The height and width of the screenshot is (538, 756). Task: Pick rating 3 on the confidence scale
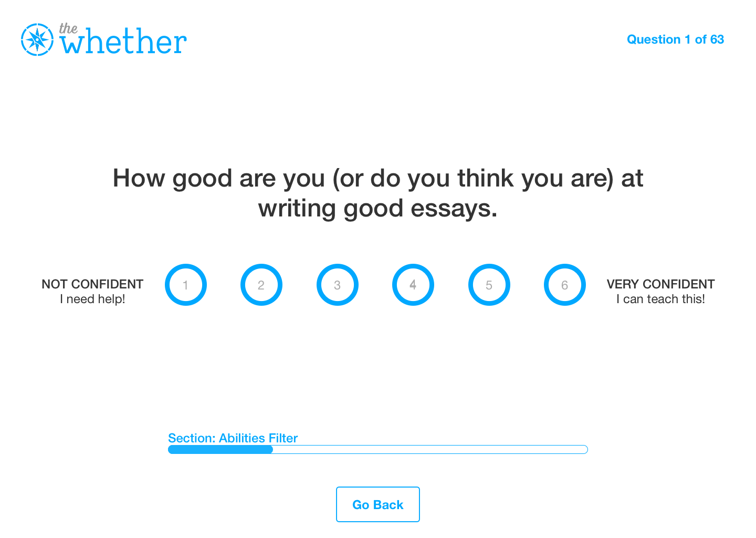pyautogui.click(x=338, y=285)
